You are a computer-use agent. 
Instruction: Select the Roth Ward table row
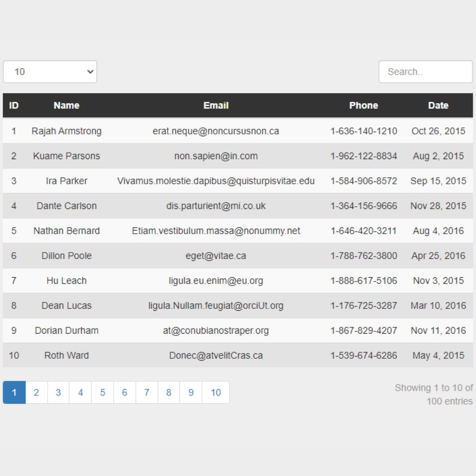click(238, 355)
